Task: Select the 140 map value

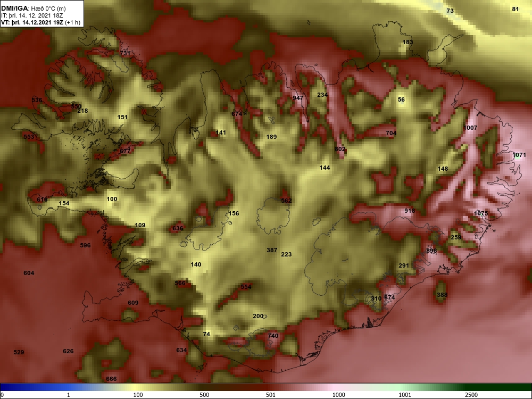Action: [x=196, y=264]
